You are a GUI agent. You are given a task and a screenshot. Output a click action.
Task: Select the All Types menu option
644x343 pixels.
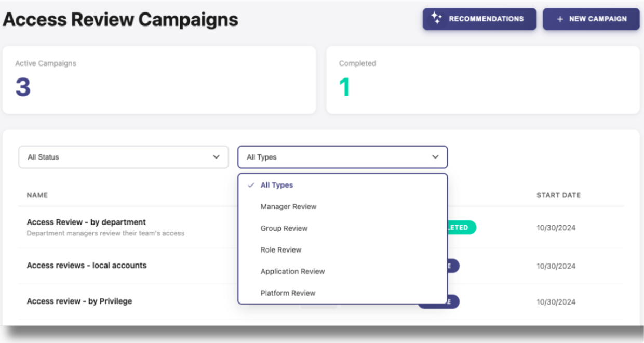[x=277, y=186]
